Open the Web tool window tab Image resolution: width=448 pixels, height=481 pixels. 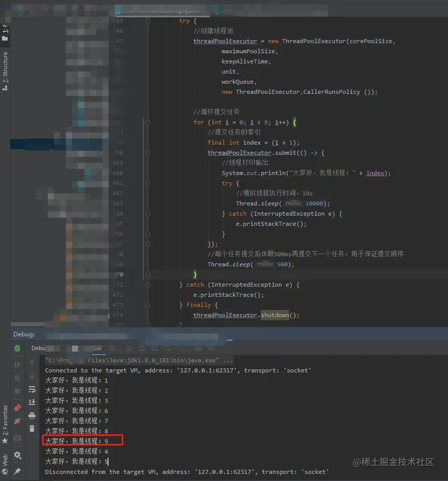pos(5,465)
